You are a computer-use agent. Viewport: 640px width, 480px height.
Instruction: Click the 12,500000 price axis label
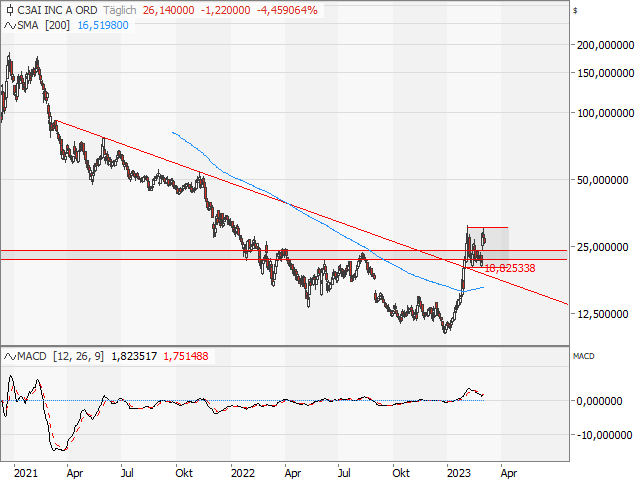point(602,314)
